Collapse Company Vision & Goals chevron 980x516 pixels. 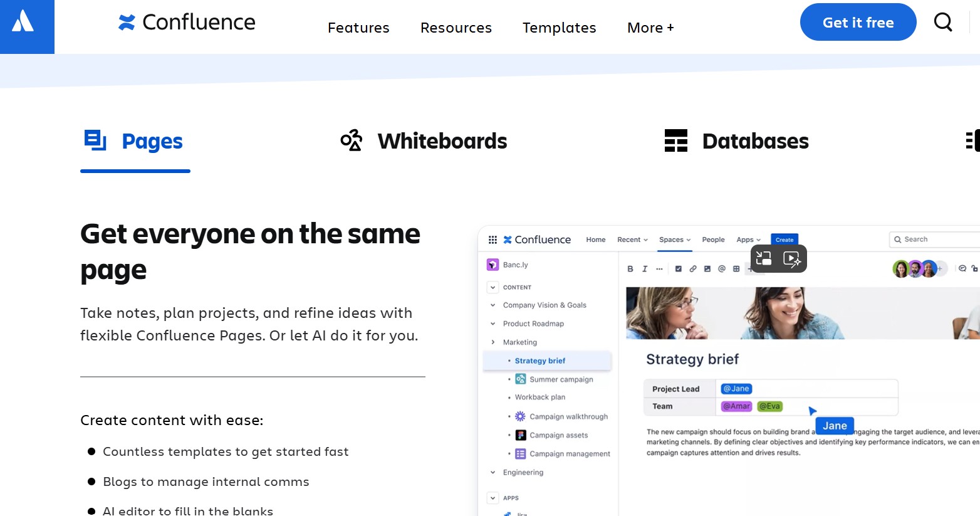pos(493,305)
